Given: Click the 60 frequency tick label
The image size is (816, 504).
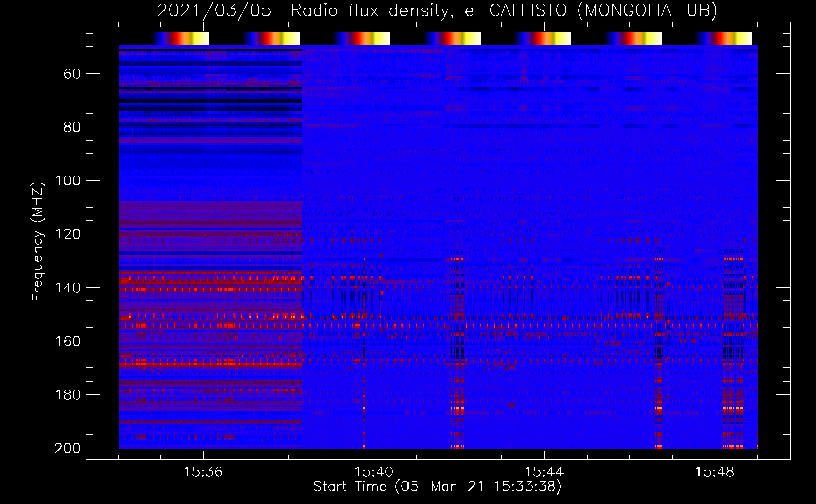Looking at the screenshot, I should [72, 74].
